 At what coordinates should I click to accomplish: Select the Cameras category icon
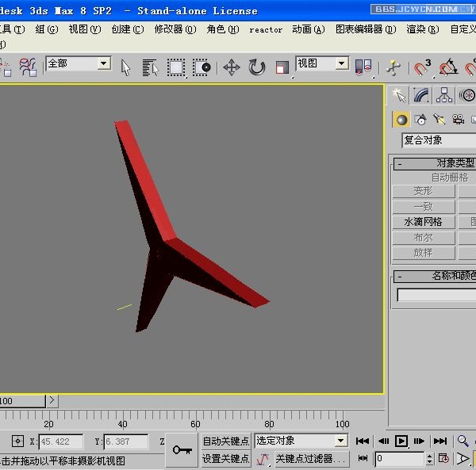458,120
